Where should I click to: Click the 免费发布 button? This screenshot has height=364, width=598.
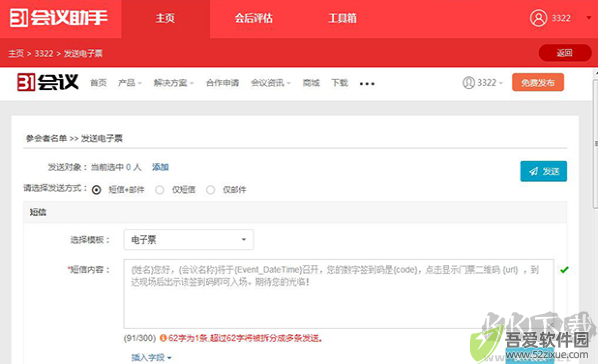[x=538, y=82]
